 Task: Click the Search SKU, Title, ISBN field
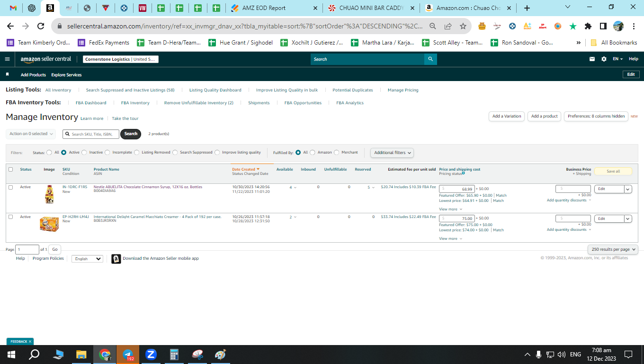pos(91,134)
